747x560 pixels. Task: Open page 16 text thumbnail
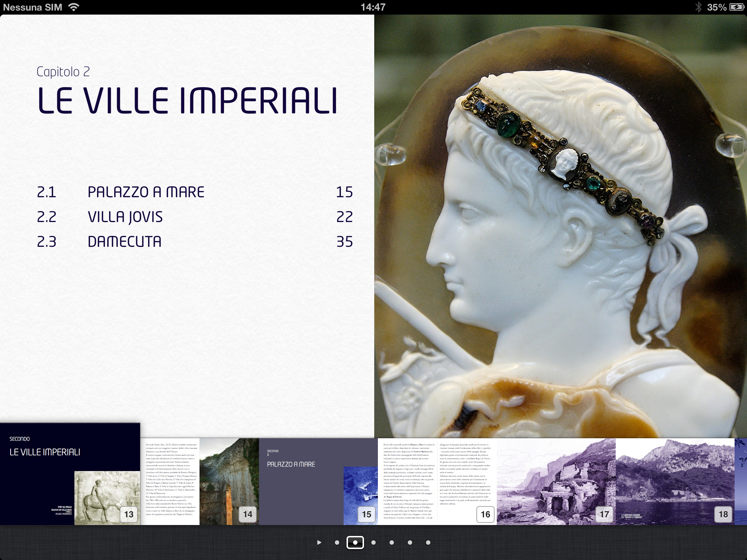point(437,481)
